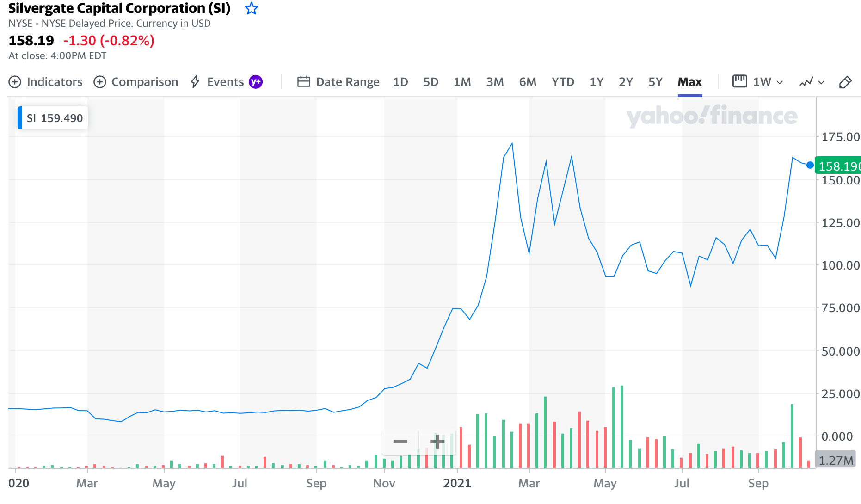Click the price change -1.30 (-0.82%)
861x504 pixels.
109,41
